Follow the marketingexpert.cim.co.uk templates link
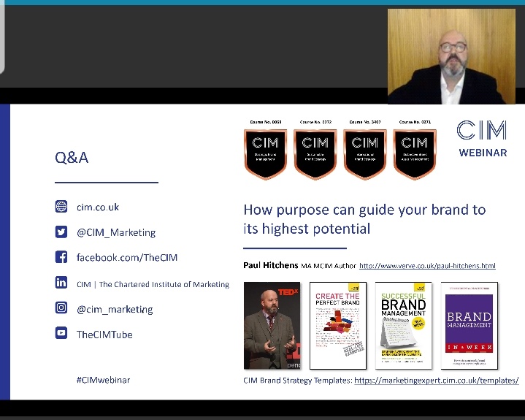The image size is (525, 420). pos(436,381)
